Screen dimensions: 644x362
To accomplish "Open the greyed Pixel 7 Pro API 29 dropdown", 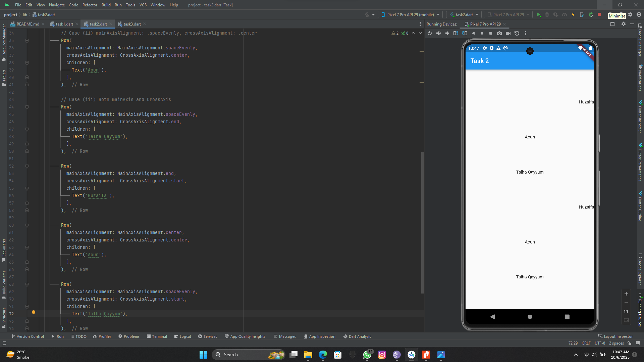I will pos(508,15).
